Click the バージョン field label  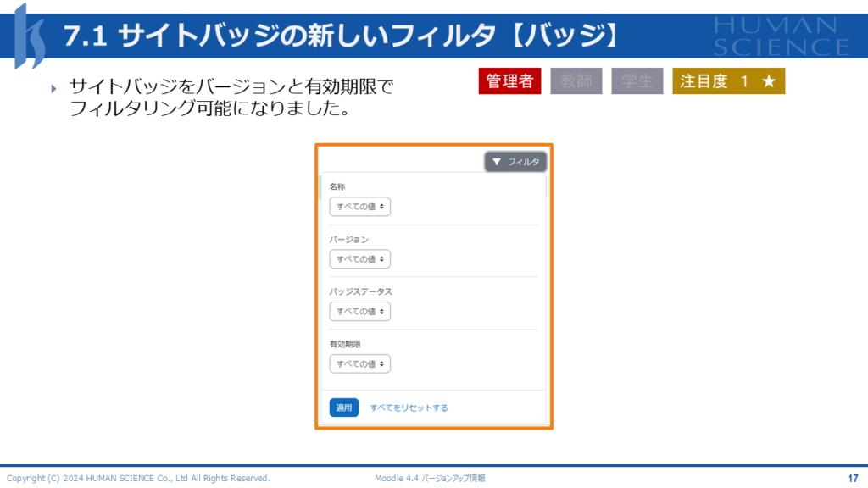[348, 240]
